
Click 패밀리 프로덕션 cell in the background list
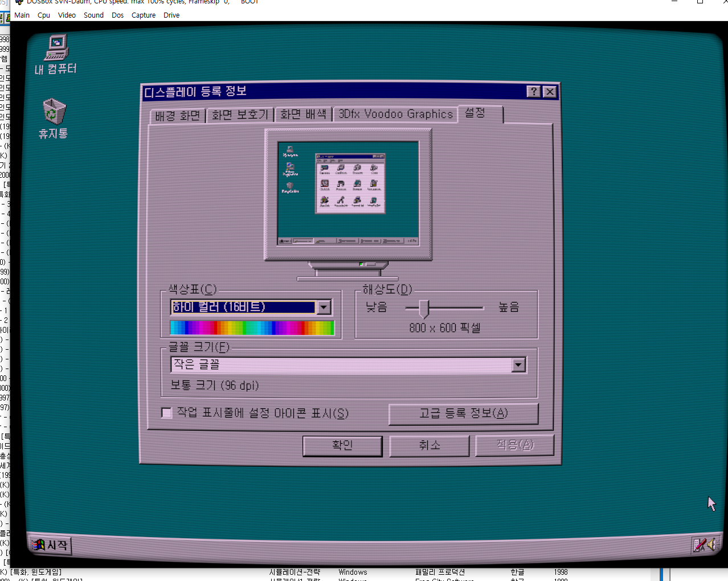click(x=440, y=572)
